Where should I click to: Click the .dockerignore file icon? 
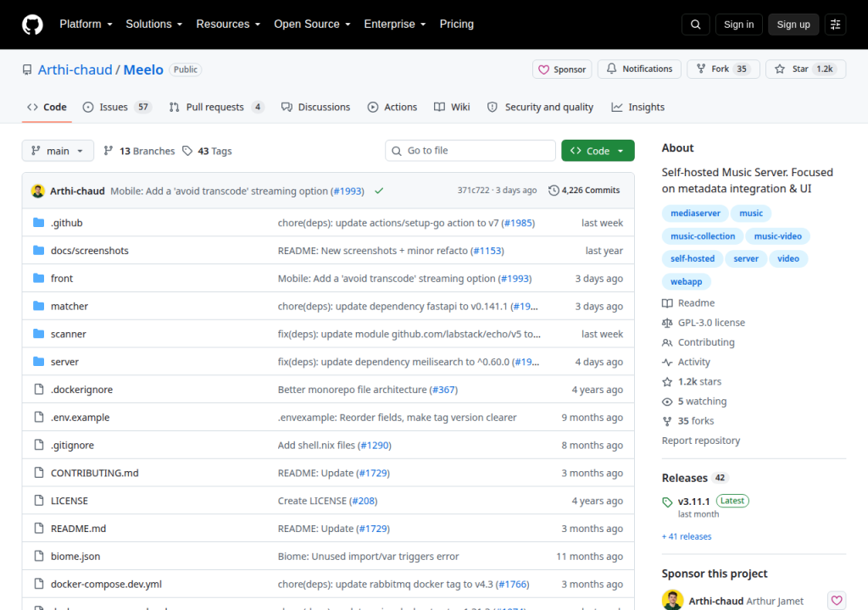pyautogui.click(x=39, y=389)
